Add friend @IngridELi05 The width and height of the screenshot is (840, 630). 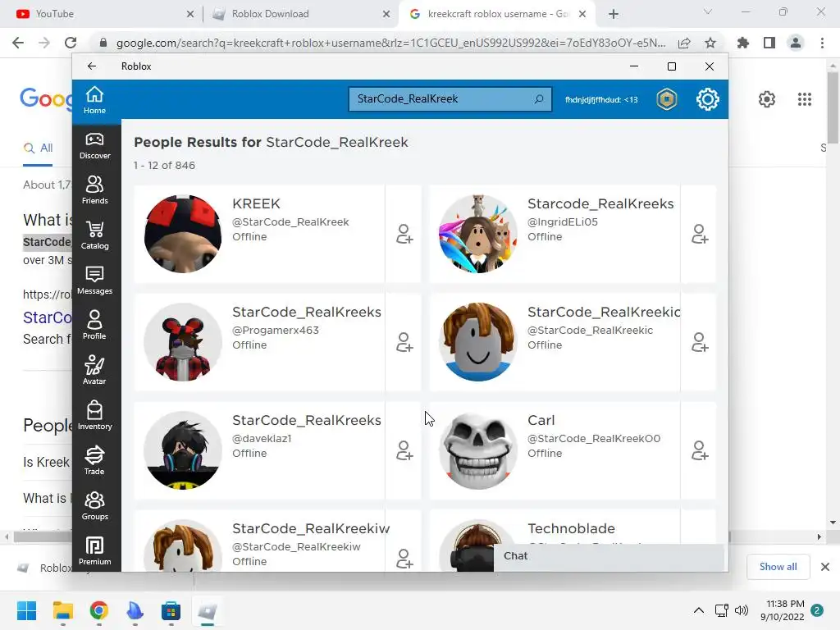(x=700, y=234)
